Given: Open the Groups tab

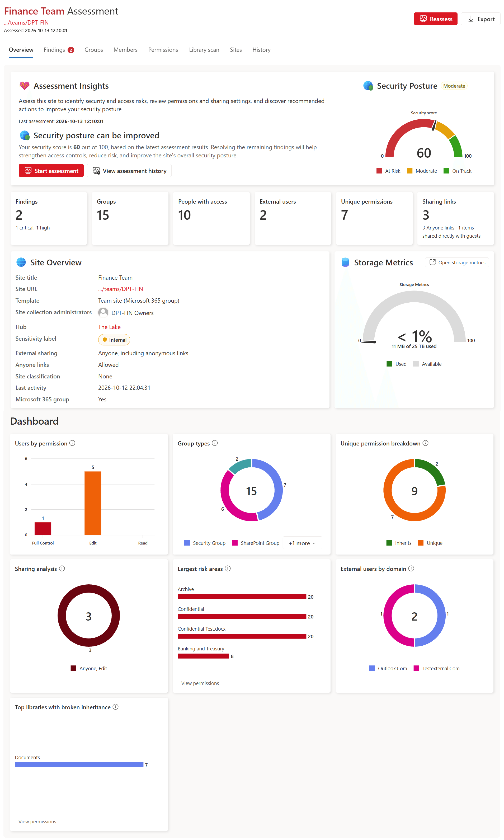Looking at the screenshot, I should point(94,50).
